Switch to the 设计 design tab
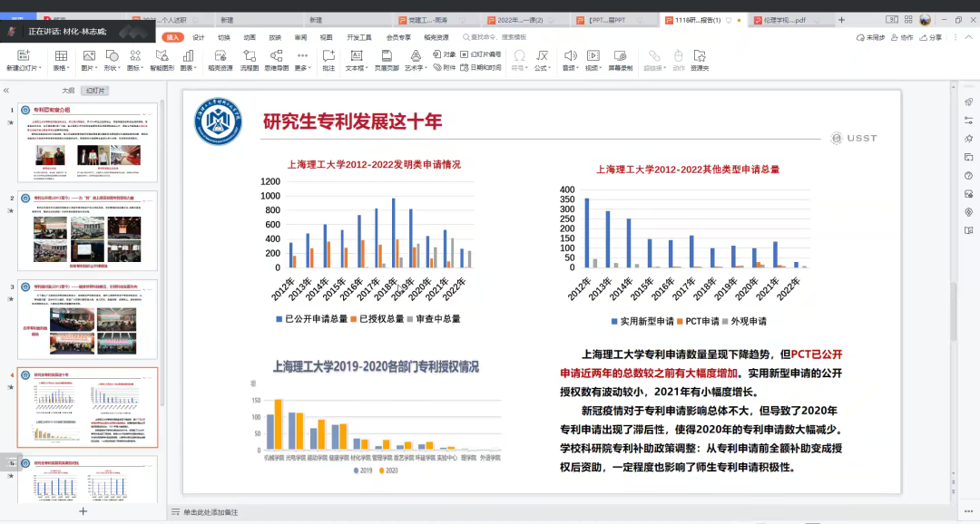Image resolution: width=980 pixels, height=524 pixels. pos(198,37)
